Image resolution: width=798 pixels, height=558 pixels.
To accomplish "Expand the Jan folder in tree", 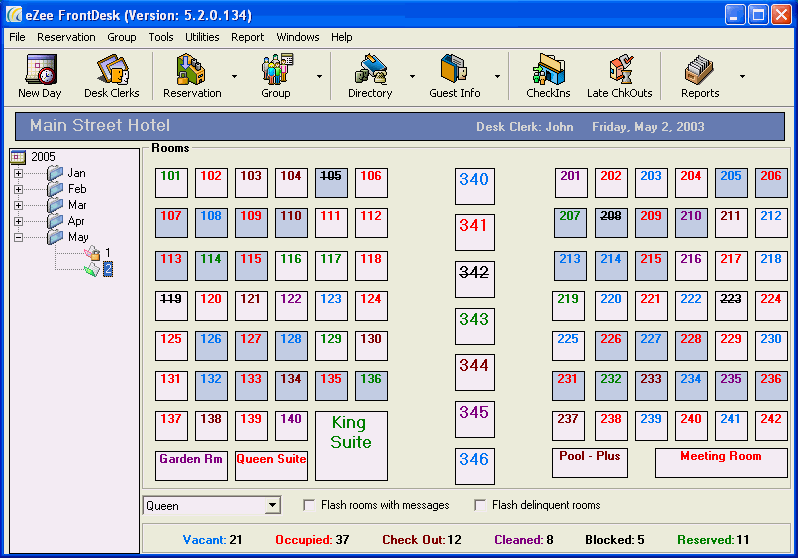I will [18, 173].
